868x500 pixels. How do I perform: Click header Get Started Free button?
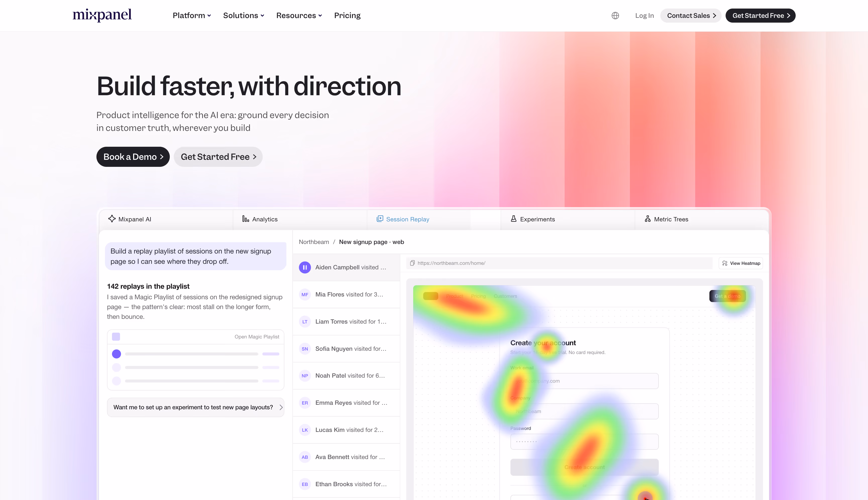[x=760, y=16]
